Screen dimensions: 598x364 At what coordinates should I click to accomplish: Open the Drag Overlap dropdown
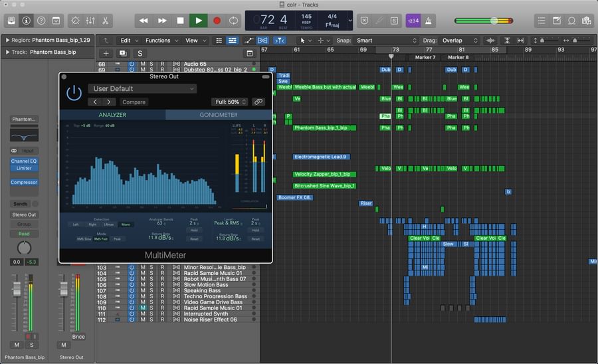coord(459,41)
